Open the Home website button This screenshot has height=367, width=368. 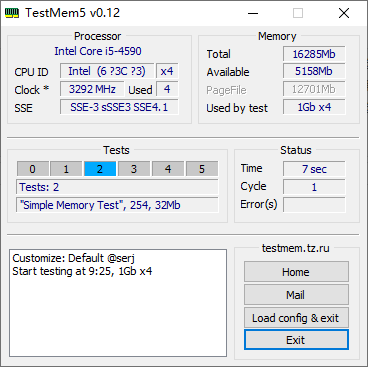point(296,272)
